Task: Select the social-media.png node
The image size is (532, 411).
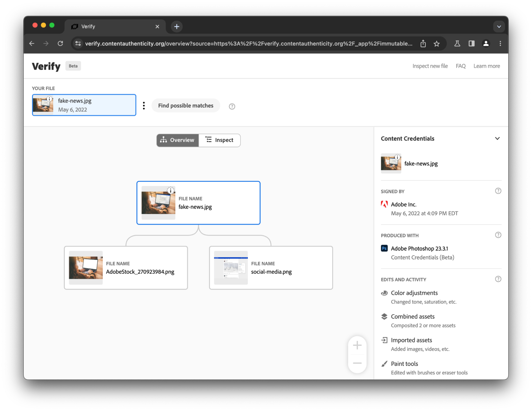Action: [271, 268]
